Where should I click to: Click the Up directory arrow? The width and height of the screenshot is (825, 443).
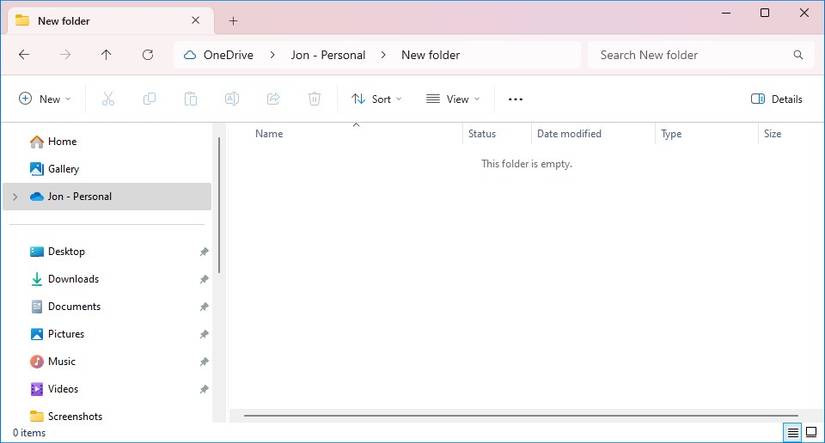(106, 55)
